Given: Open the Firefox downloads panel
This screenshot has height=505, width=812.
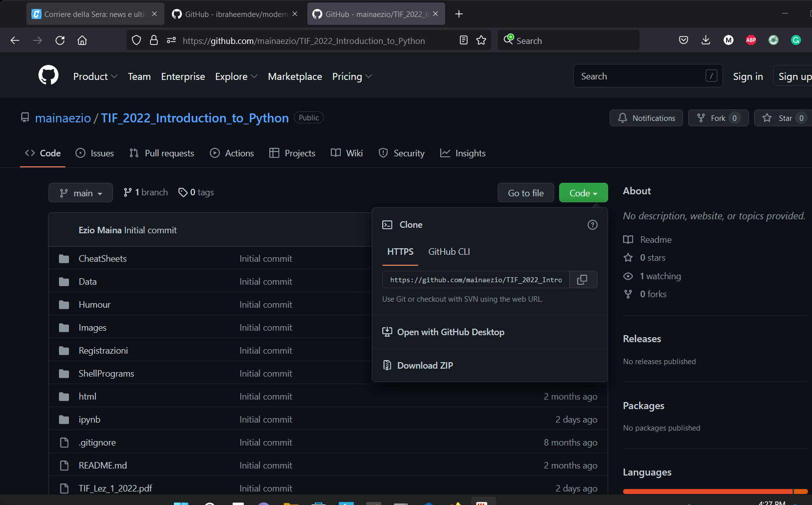Looking at the screenshot, I should (x=706, y=40).
